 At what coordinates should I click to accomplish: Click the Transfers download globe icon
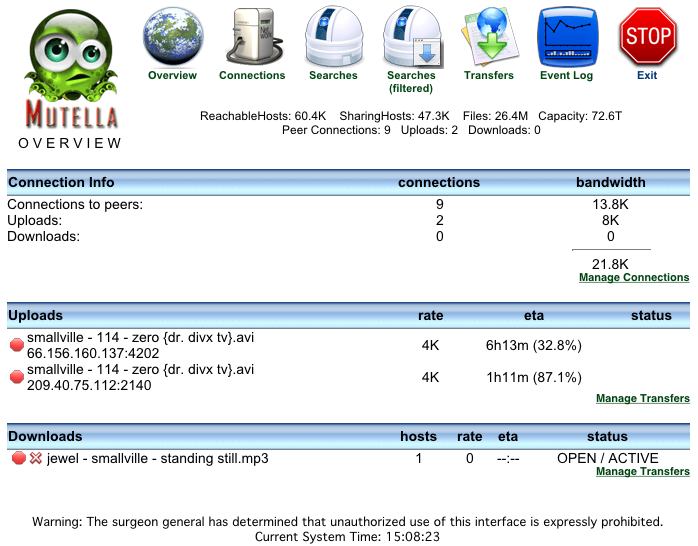[x=488, y=36]
